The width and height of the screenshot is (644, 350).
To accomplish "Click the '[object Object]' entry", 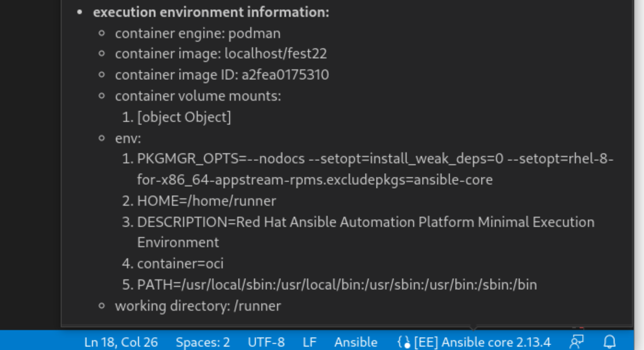I will tap(184, 117).
